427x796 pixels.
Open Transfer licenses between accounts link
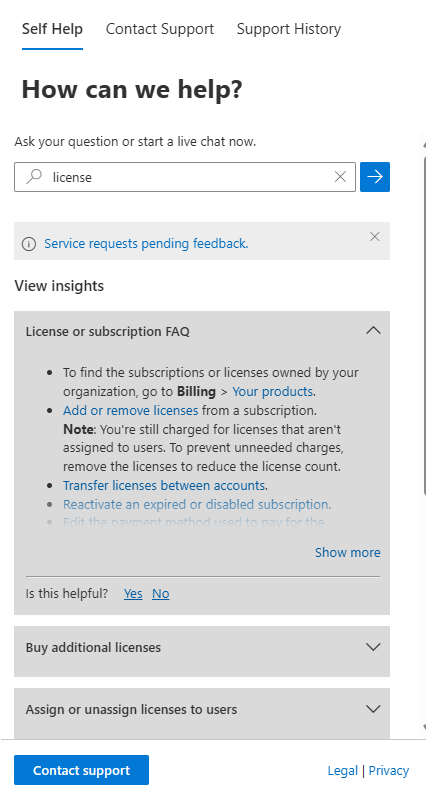(165, 485)
